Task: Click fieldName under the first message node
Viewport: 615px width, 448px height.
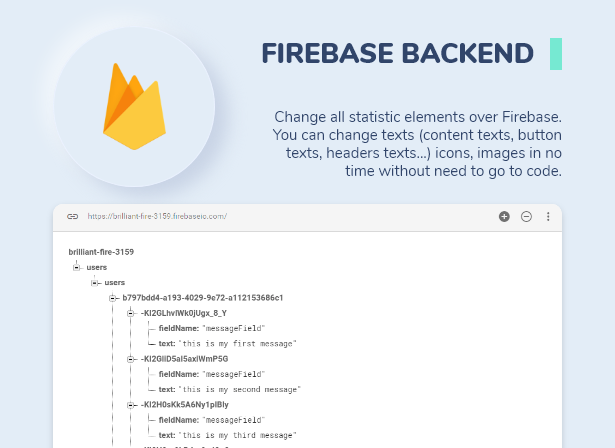Action: pyautogui.click(x=178, y=328)
